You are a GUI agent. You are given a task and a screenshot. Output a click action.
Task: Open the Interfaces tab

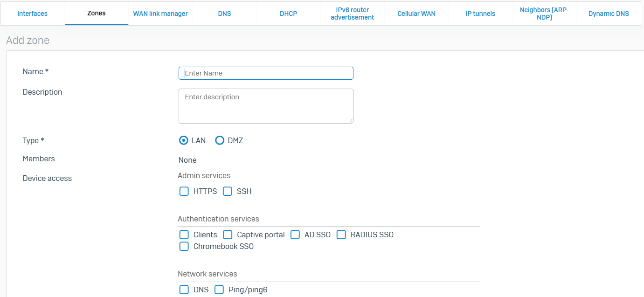[32, 14]
